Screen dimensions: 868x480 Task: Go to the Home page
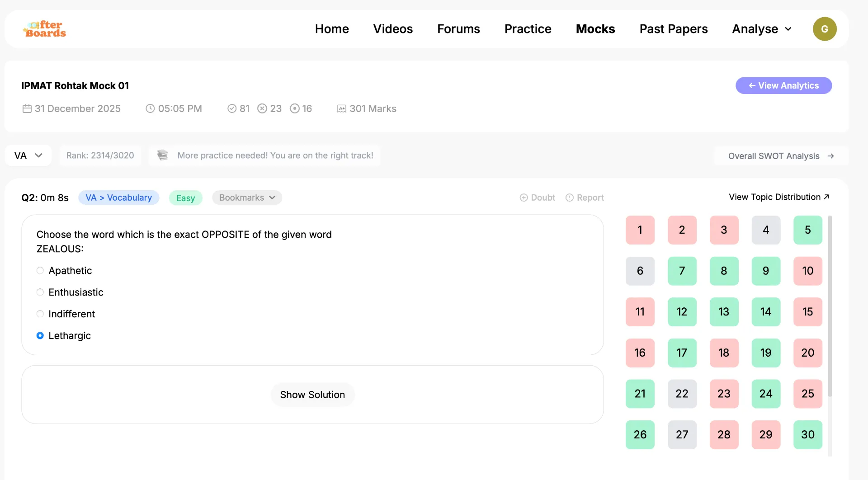pyautogui.click(x=332, y=29)
